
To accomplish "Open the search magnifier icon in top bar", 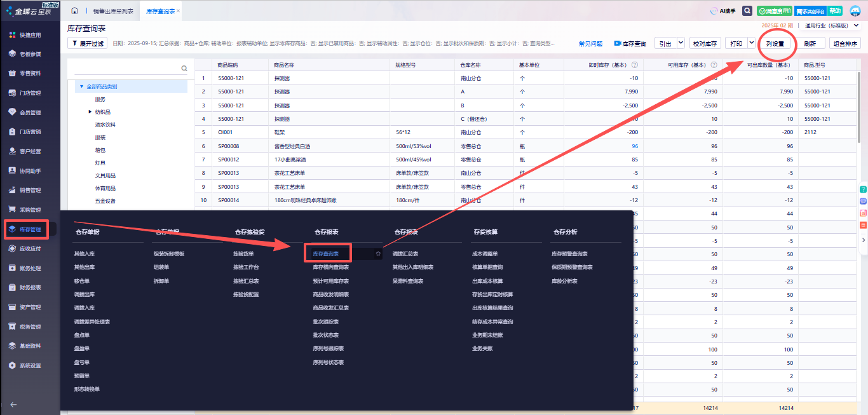I will 747,11.
